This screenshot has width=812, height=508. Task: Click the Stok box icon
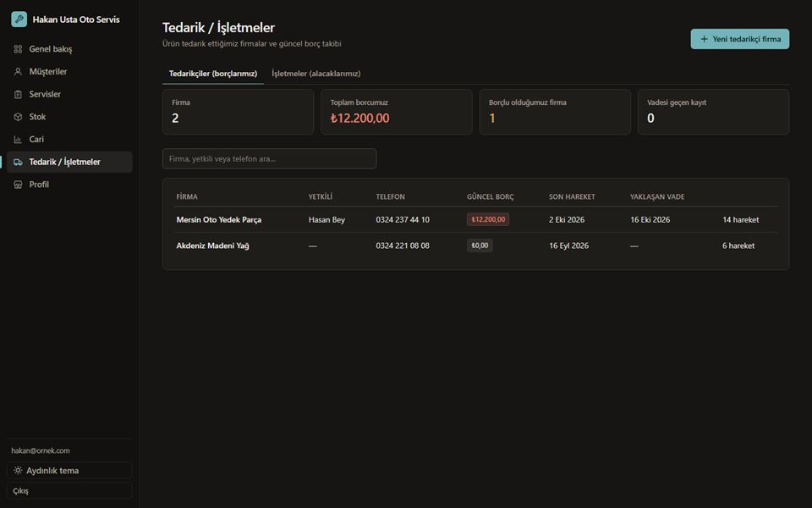[18, 117]
